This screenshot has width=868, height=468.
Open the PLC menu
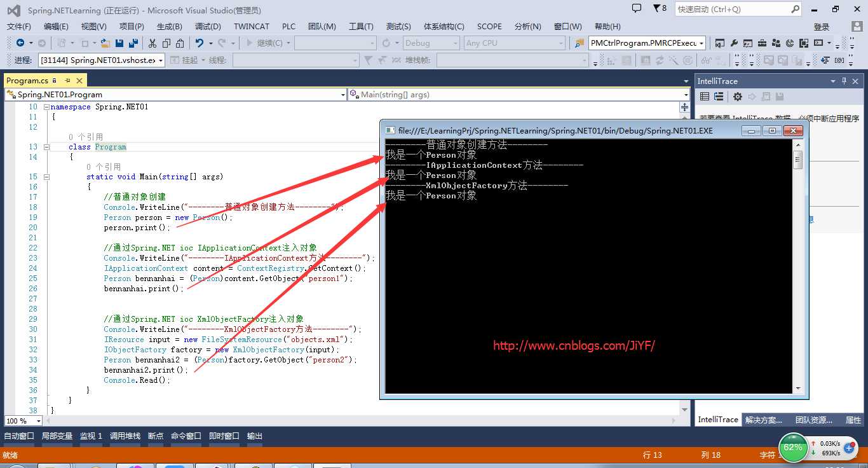(x=288, y=27)
